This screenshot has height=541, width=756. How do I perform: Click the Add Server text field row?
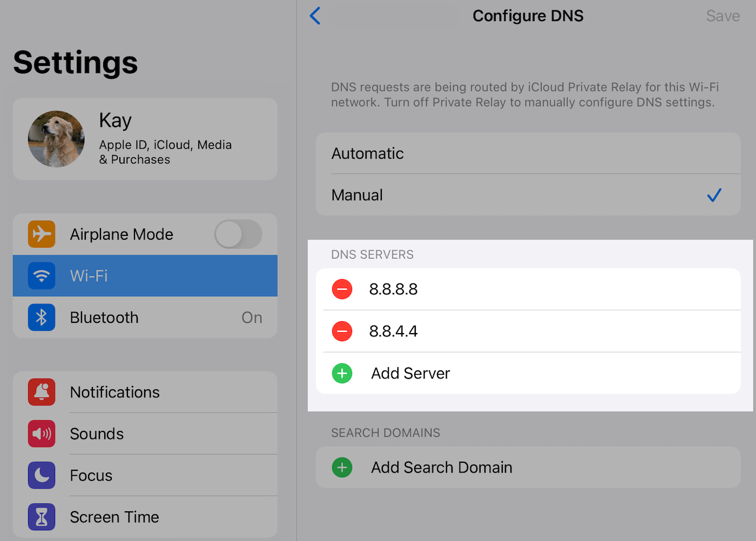(410, 373)
